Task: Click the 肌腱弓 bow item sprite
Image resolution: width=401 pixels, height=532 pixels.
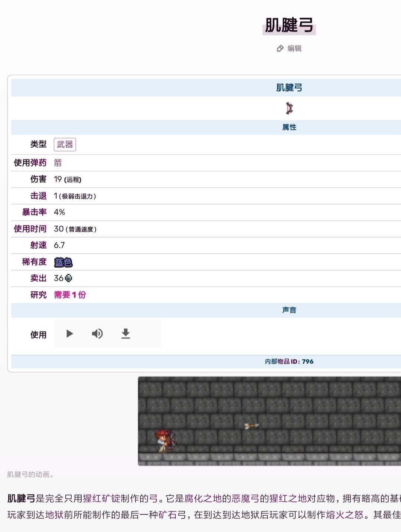Action: 289,108
